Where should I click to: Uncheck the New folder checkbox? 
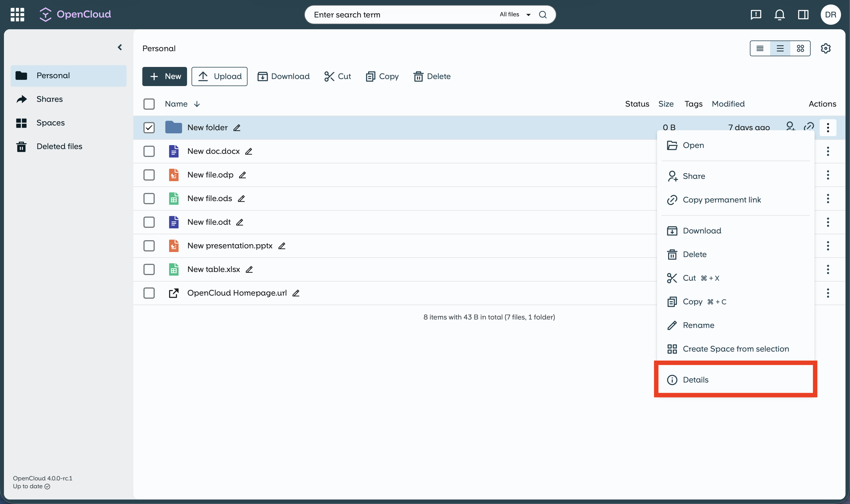(149, 127)
